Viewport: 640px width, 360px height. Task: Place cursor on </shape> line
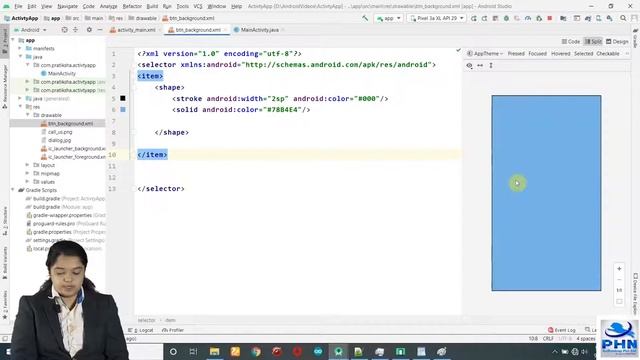pyautogui.click(x=172, y=132)
